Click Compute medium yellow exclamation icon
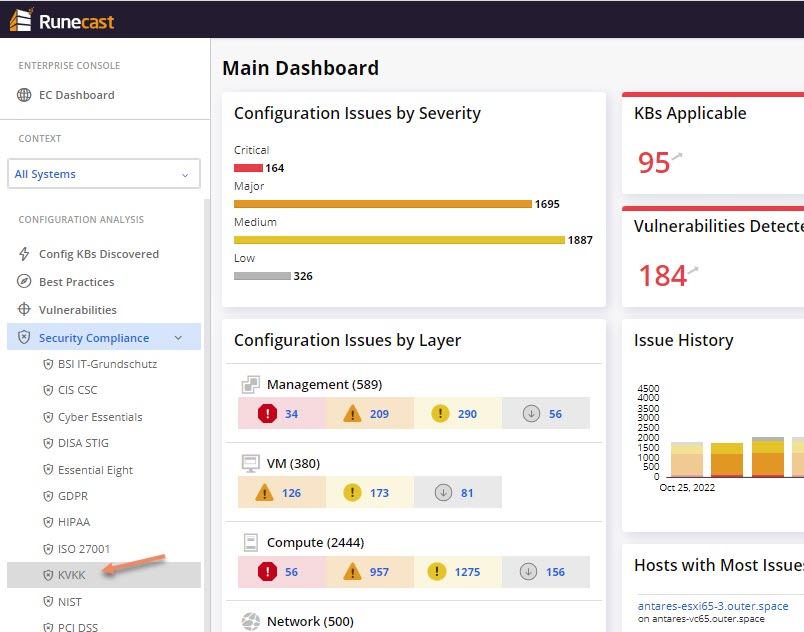Screen dimensions: 804x632 click(x=437, y=571)
